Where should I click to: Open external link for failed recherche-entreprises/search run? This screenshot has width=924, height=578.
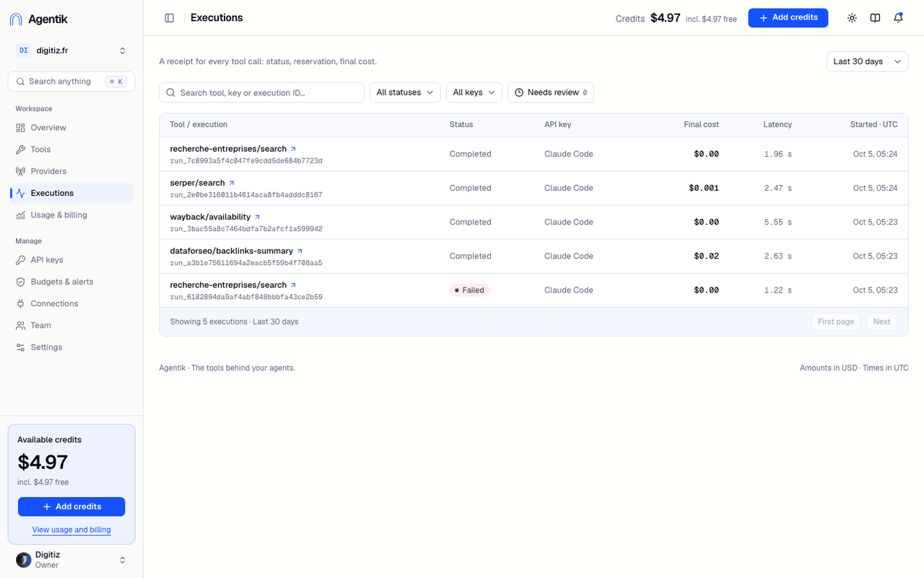coord(293,285)
